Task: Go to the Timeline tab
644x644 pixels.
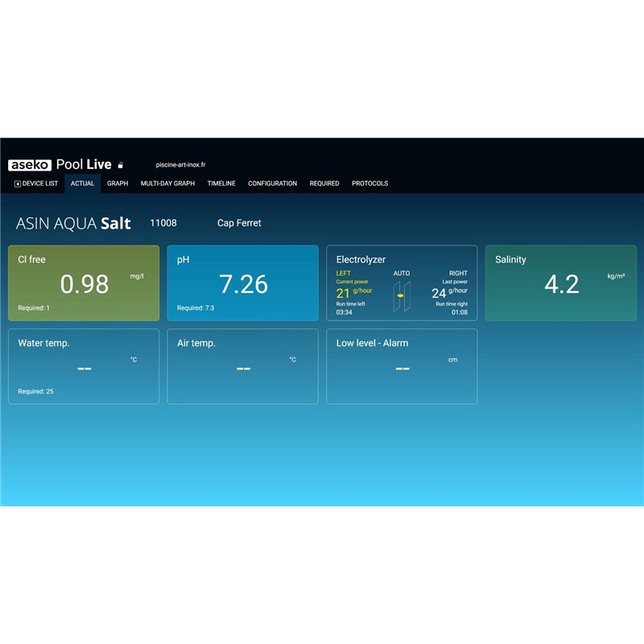Action: pos(221,184)
